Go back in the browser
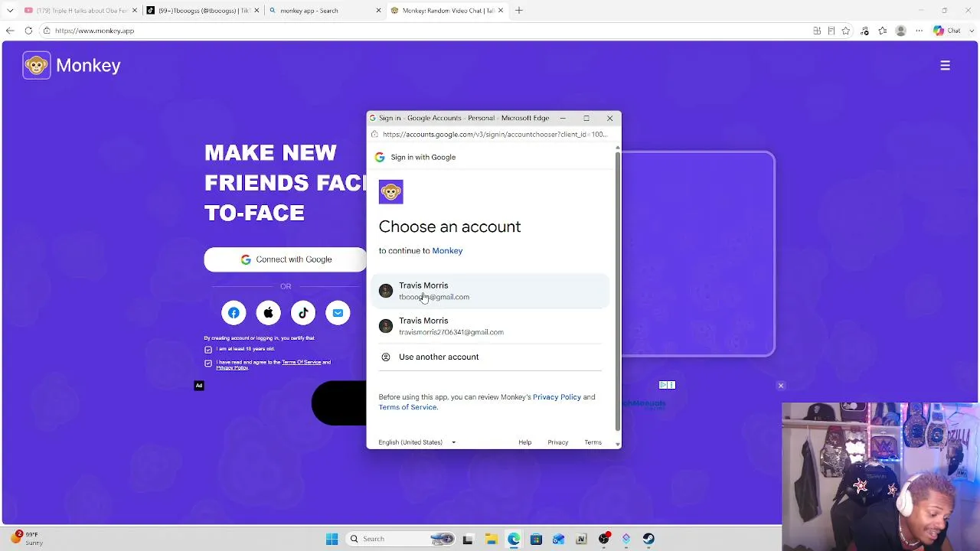 pos(10,31)
